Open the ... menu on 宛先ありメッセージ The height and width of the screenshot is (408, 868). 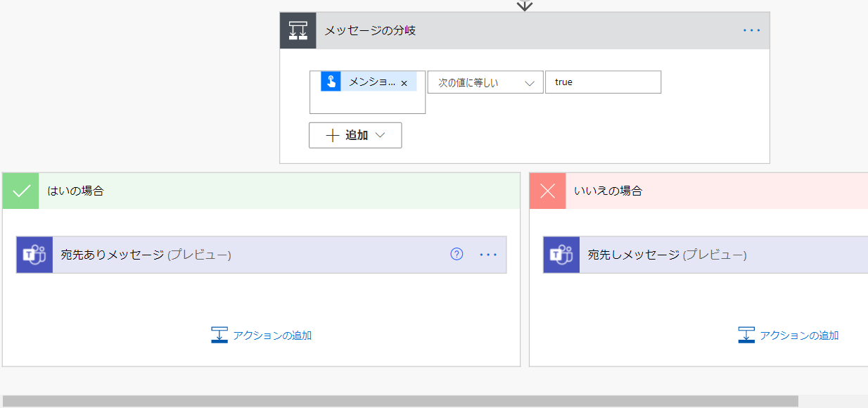[488, 255]
